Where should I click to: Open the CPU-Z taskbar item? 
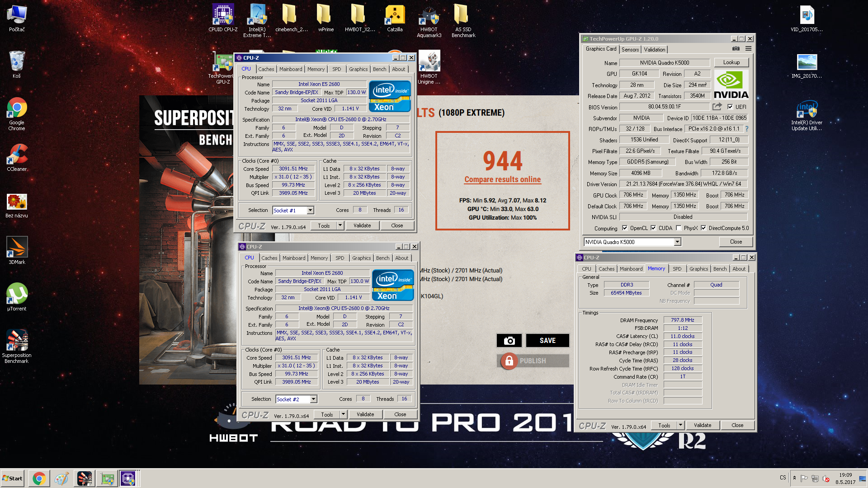(128, 478)
